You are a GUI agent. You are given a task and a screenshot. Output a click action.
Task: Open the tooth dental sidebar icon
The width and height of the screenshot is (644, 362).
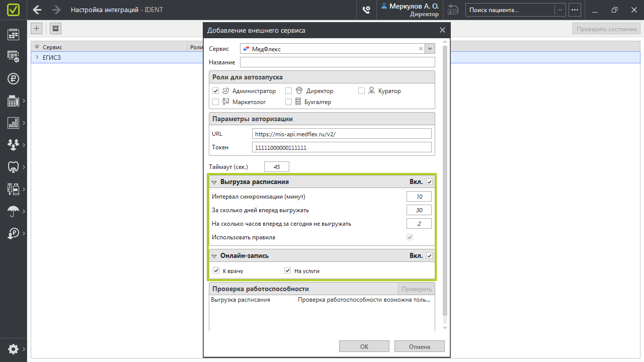[x=13, y=167]
